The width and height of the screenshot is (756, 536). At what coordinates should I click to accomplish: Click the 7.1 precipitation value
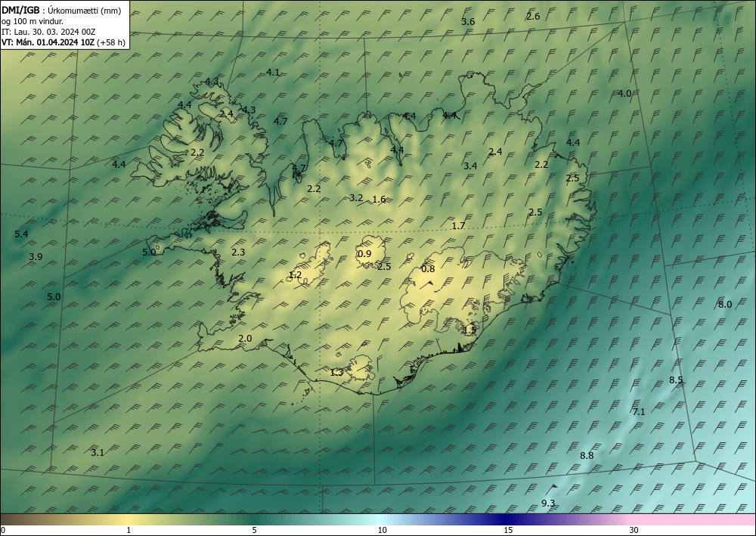638,412
